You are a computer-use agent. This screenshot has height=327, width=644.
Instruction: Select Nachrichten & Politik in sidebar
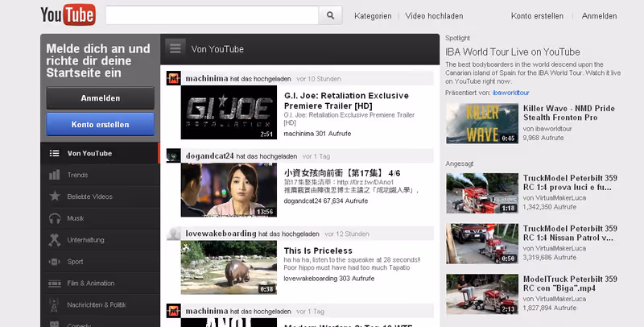[x=97, y=305]
